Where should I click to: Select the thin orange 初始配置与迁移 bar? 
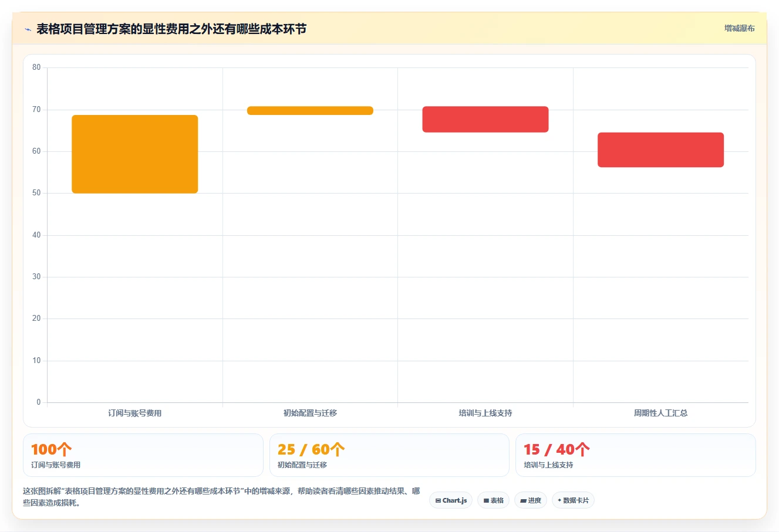coord(310,110)
